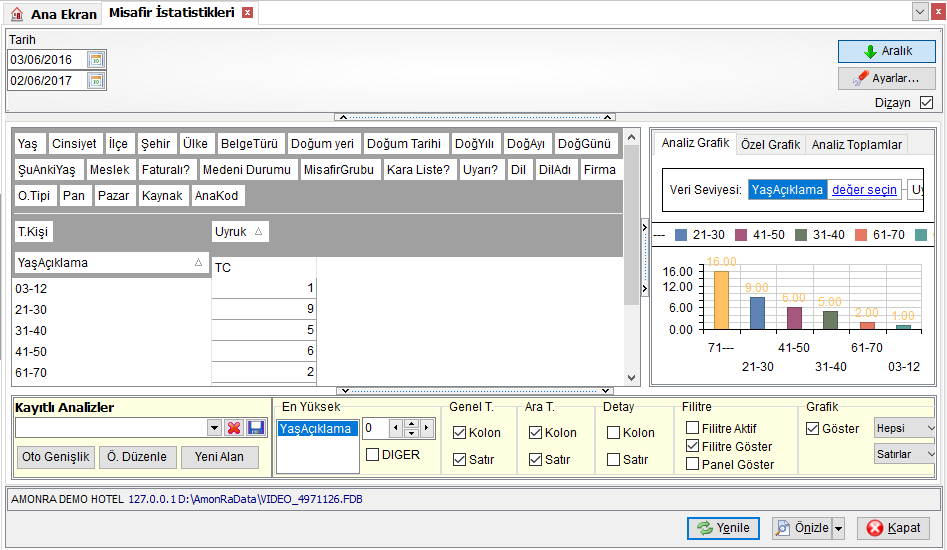Click the yellow 71--- chart bar

[721, 300]
